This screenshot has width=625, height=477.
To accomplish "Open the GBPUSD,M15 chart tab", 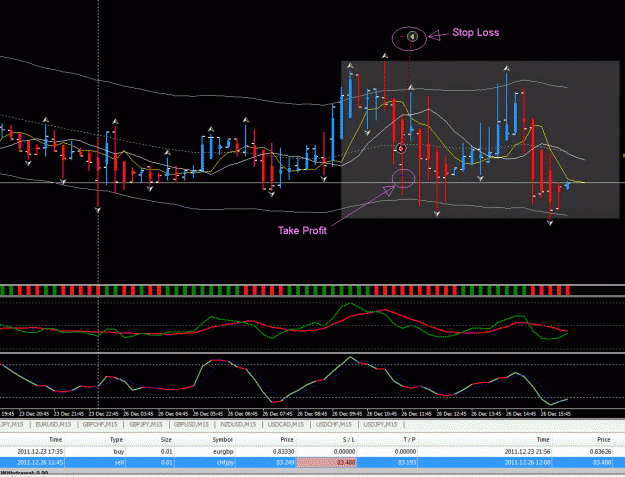I will (x=191, y=425).
